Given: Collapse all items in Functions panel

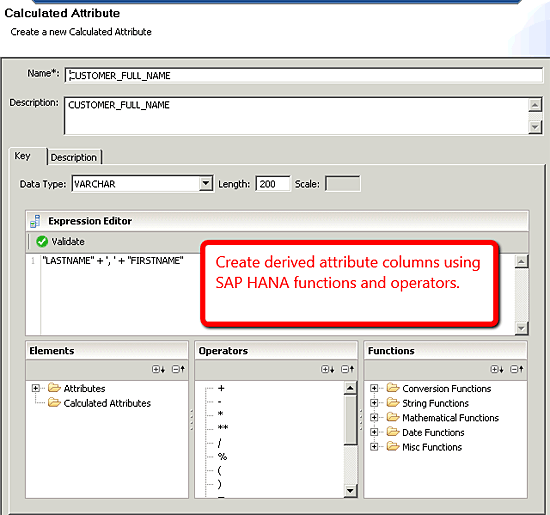Looking at the screenshot, I should tap(517, 369).
